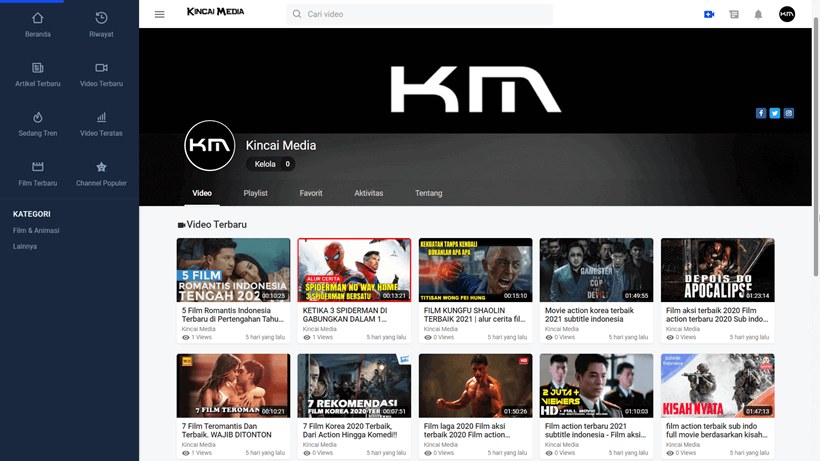
Task: Click Kincai Media under Kungfu Shaolin video
Action: (x=440, y=329)
